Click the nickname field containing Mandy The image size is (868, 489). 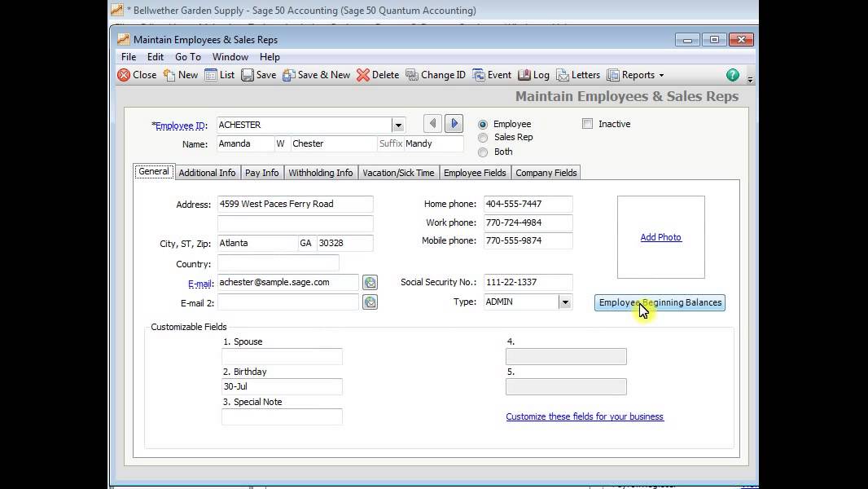coord(433,143)
